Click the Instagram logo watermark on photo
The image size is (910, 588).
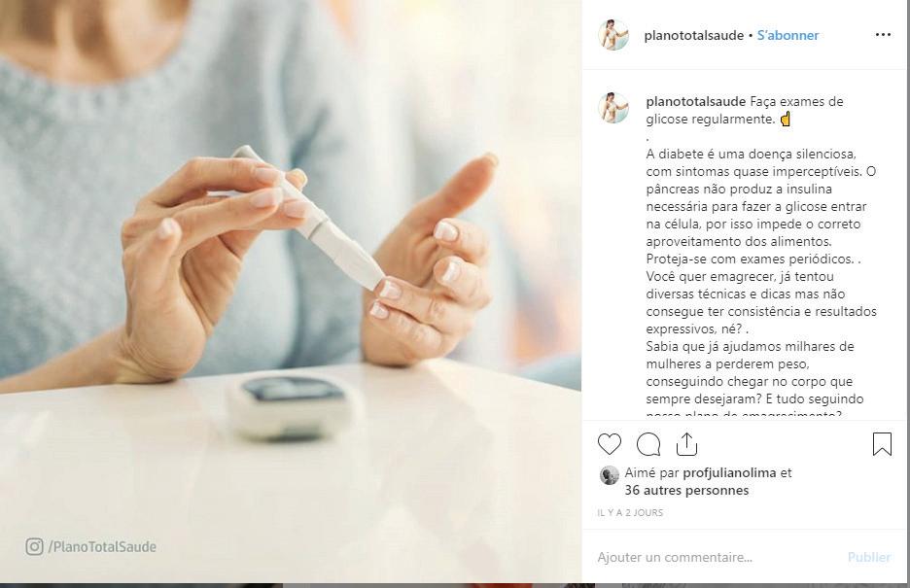34,546
